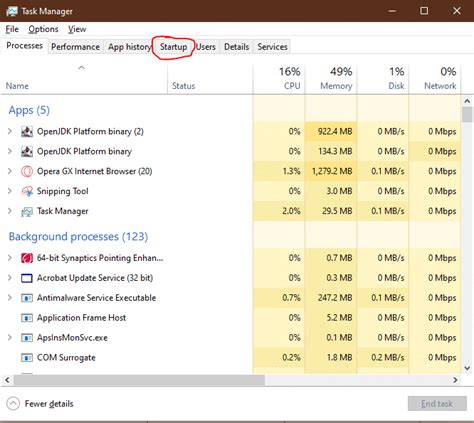
Task: Open the View menu
Action: click(x=77, y=29)
